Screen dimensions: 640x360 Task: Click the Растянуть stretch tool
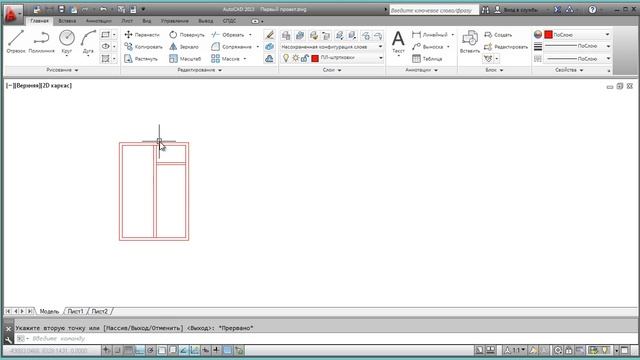[141, 59]
